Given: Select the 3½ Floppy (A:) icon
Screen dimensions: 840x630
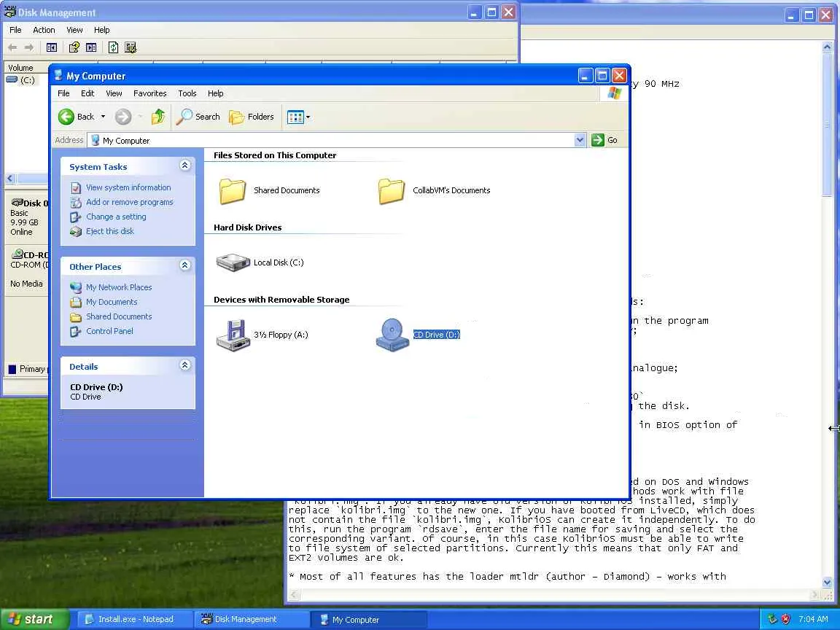Looking at the screenshot, I should (x=233, y=335).
